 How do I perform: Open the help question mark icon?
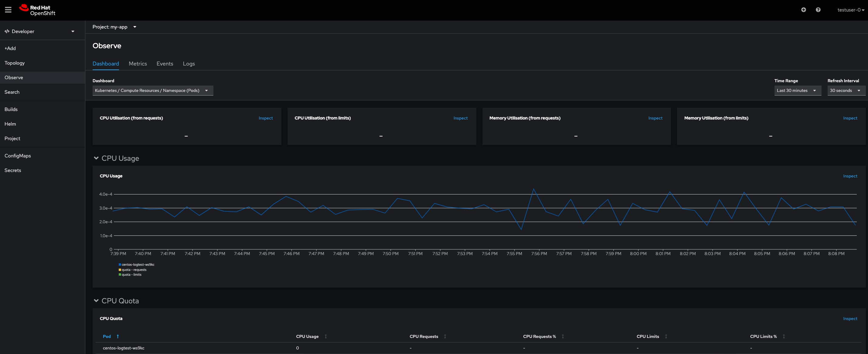coord(818,10)
